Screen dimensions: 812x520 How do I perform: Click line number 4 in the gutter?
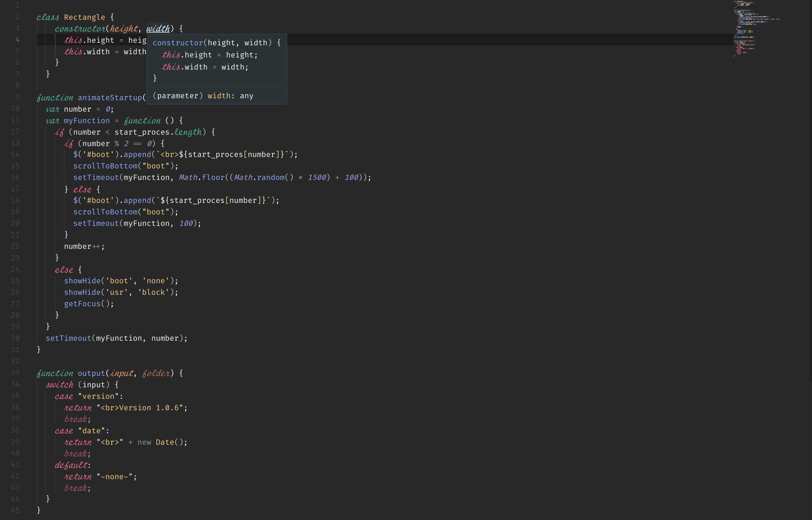coord(17,40)
